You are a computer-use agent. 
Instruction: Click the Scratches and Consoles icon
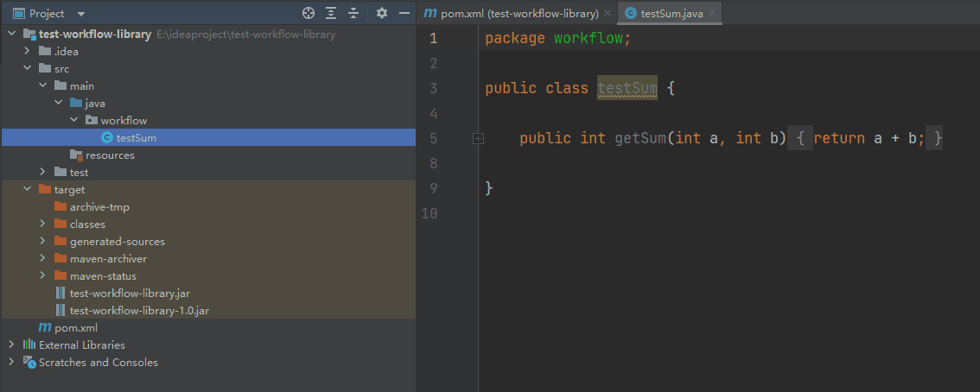pyautogui.click(x=29, y=363)
